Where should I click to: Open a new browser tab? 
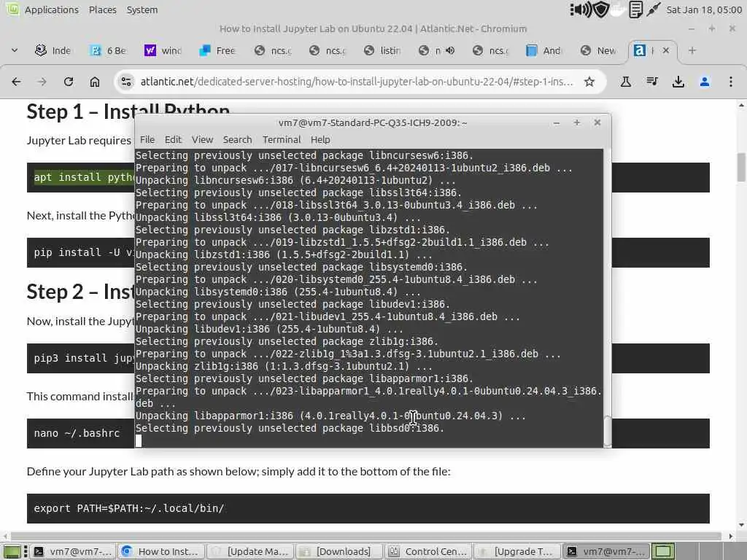click(x=692, y=50)
